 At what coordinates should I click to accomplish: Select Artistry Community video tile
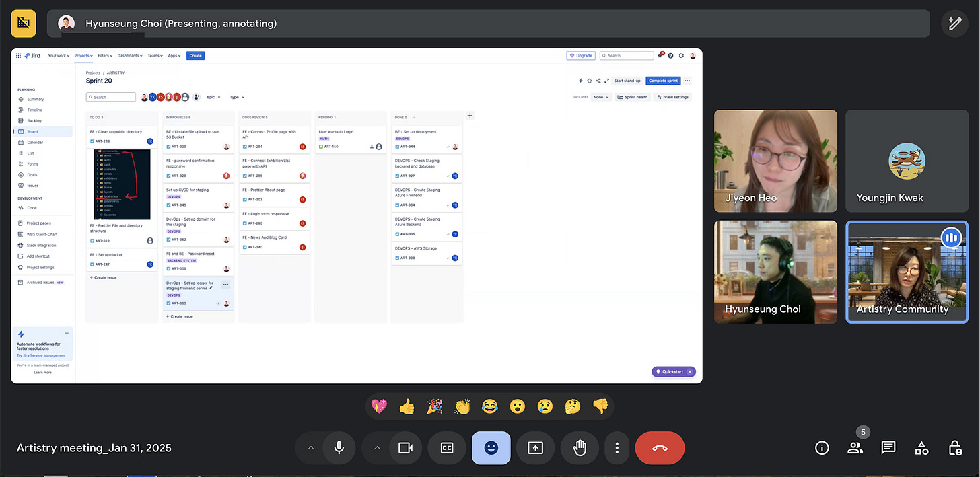[x=907, y=272]
